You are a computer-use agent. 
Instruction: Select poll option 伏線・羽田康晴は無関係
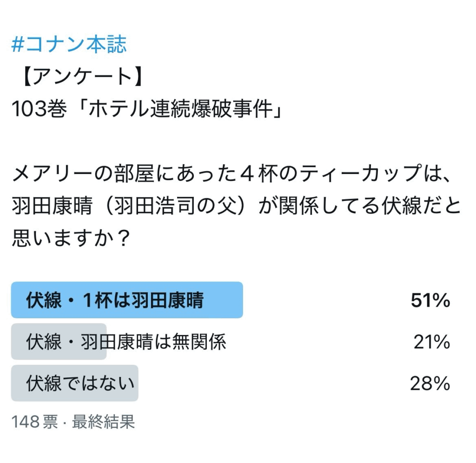click(126, 342)
